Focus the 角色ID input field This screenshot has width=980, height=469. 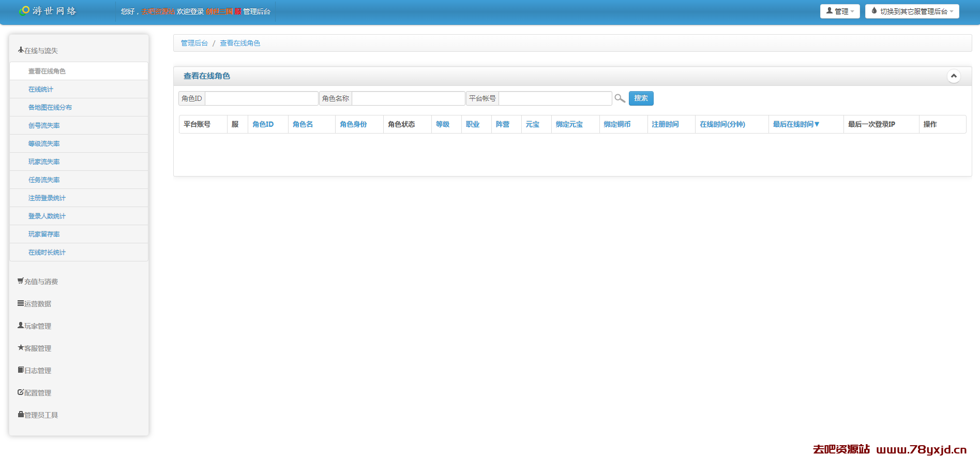click(x=261, y=98)
